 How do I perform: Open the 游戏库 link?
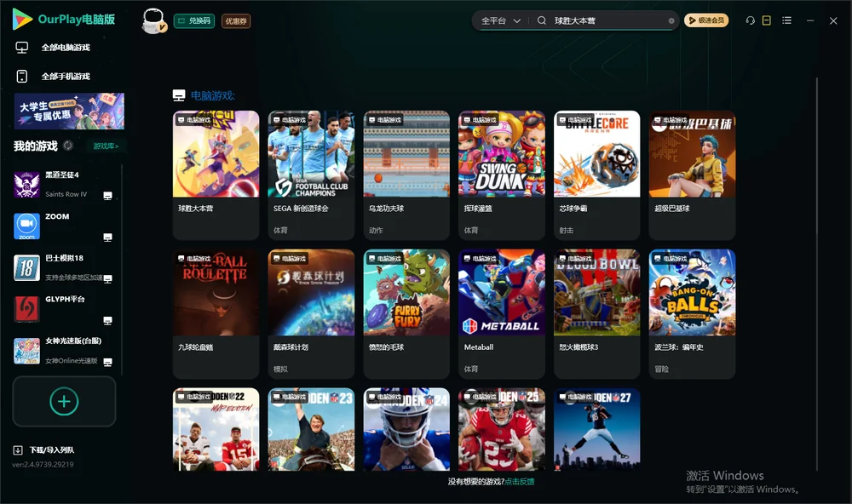106,146
